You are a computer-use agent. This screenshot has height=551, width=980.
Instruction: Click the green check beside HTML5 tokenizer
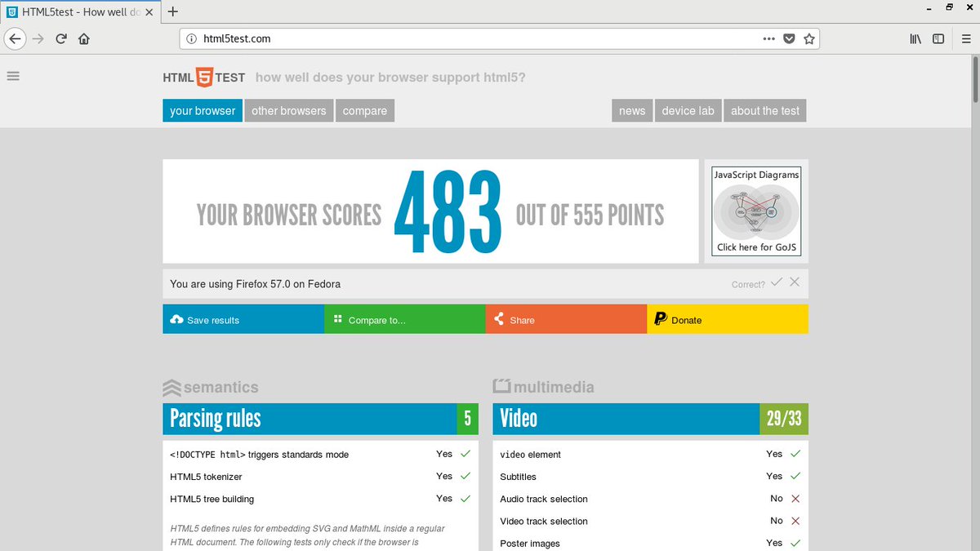465,476
